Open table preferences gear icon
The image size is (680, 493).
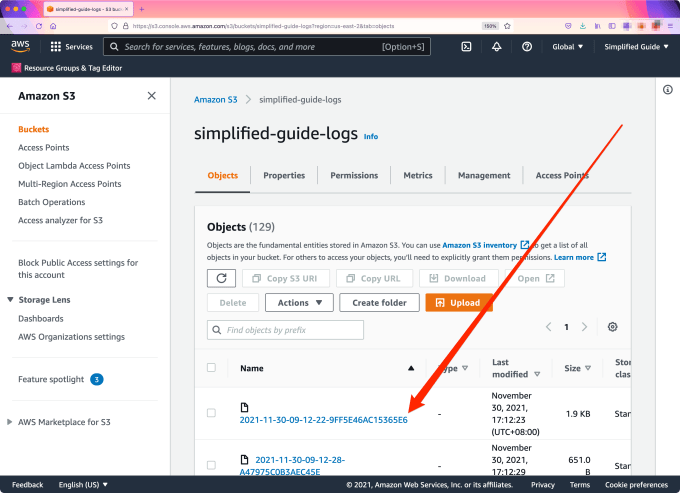click(612, 327)
